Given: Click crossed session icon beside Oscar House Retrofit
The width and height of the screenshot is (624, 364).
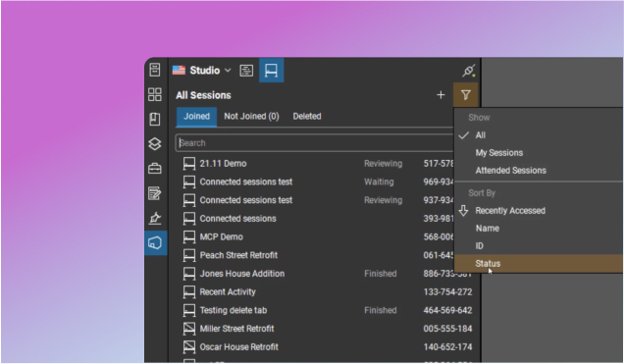Looking at the screenshot, I should coord(189,346).
